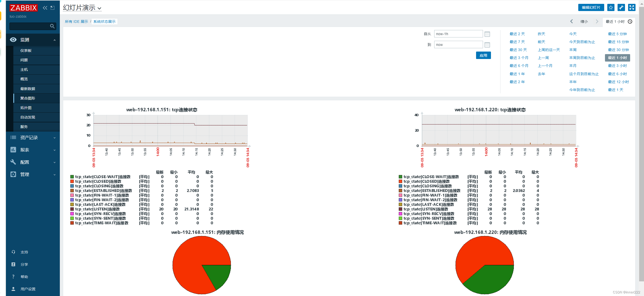The image size is (644, 296).
Task: Open the calendar picker for 自从 field
Action: [x=487, y=34]
